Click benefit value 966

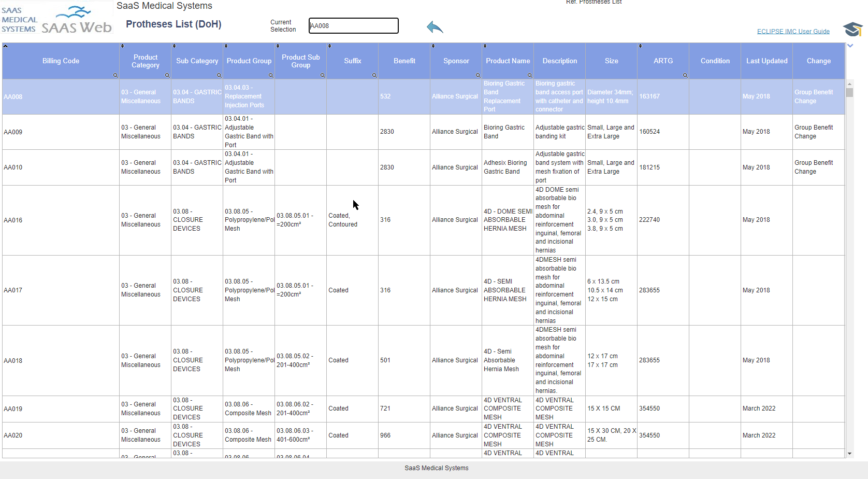[x=385, y=435]
